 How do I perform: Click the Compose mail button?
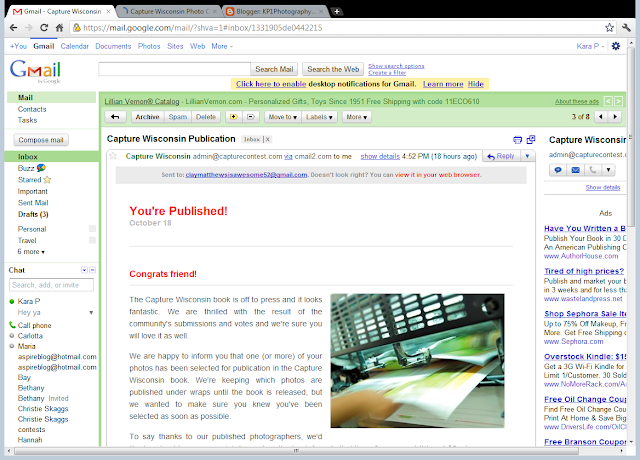(41, 140)
